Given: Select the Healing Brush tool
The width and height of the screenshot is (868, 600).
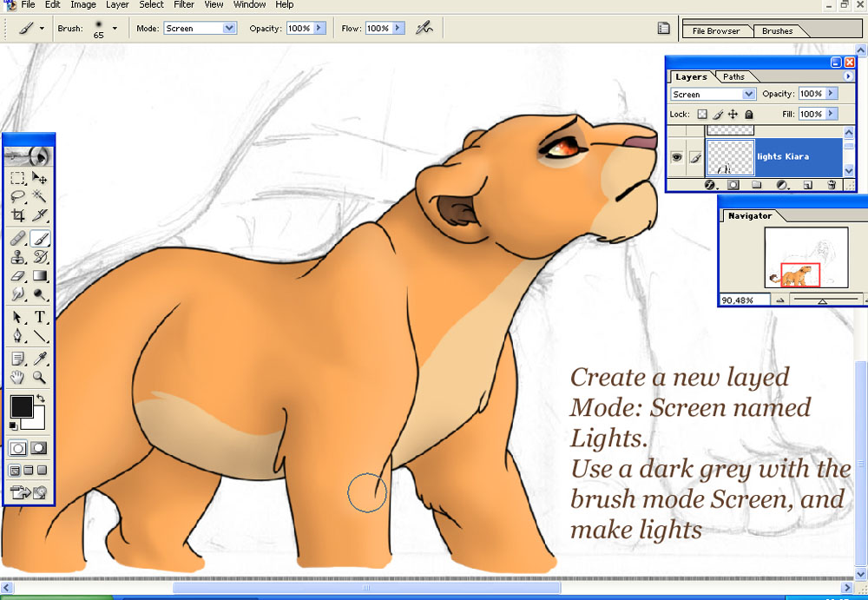Looking at the screenshot, I should (x=17, y=238).
